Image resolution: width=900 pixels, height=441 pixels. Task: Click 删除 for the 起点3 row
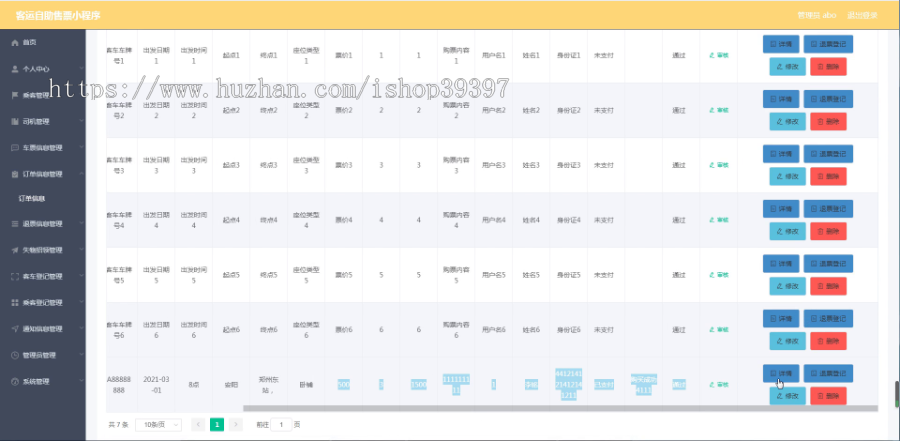point(828,176)
